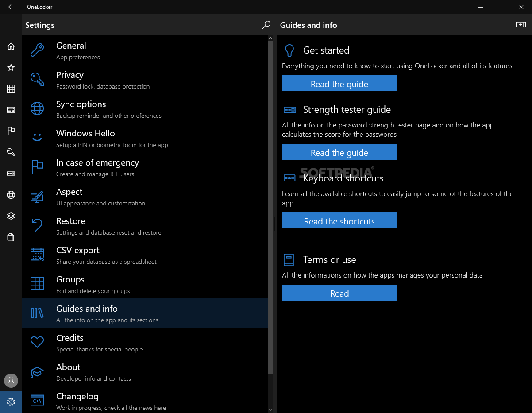
Task: Click scrollbar up arrow in settings list
Action: pyautogui.click(x=270, y=39)
